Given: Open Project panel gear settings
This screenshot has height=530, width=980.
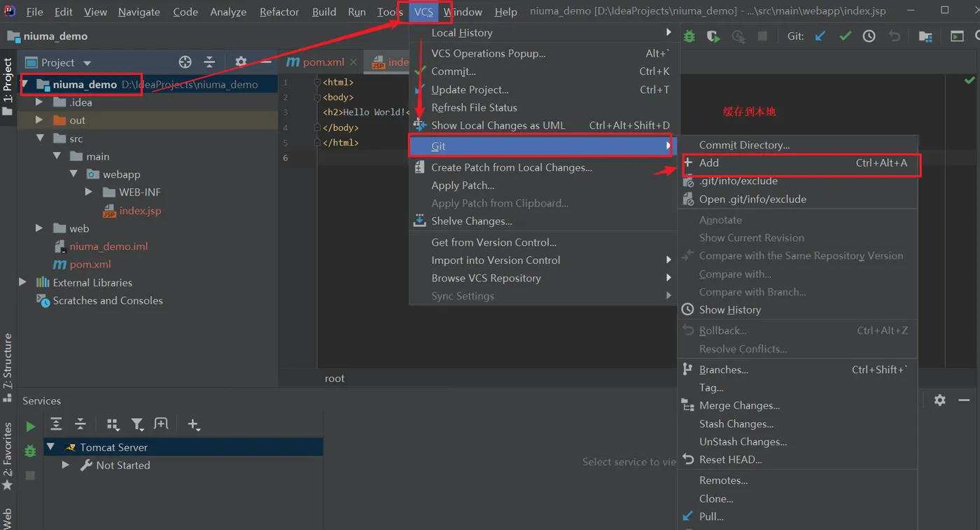Looking at the screenshot, I should tap(241, 62).
